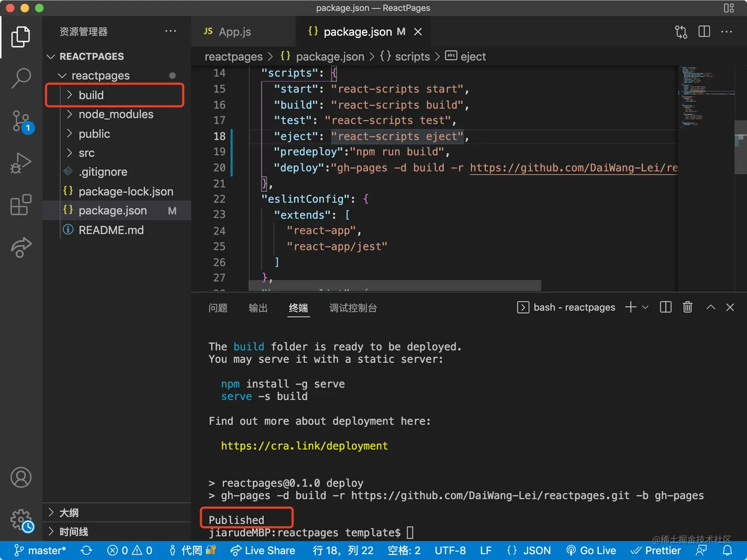747x560 pixels.
Task: Open the github.com link on line 20
Action: point(574,168)
